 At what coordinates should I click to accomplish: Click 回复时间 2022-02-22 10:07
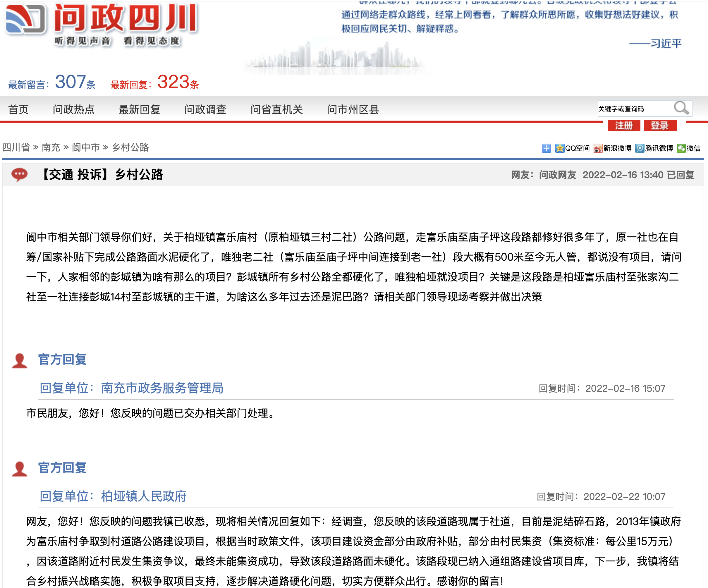click(601, 497)
